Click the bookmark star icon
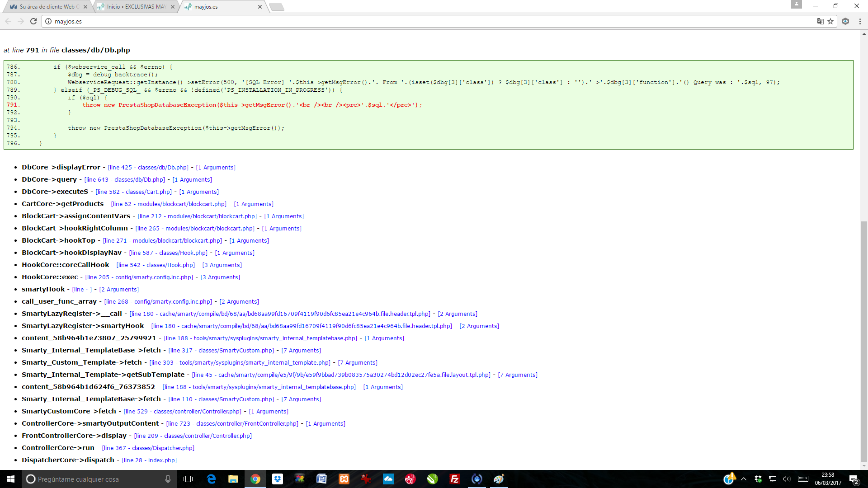 pyautogui.click(x=830, y=21)
